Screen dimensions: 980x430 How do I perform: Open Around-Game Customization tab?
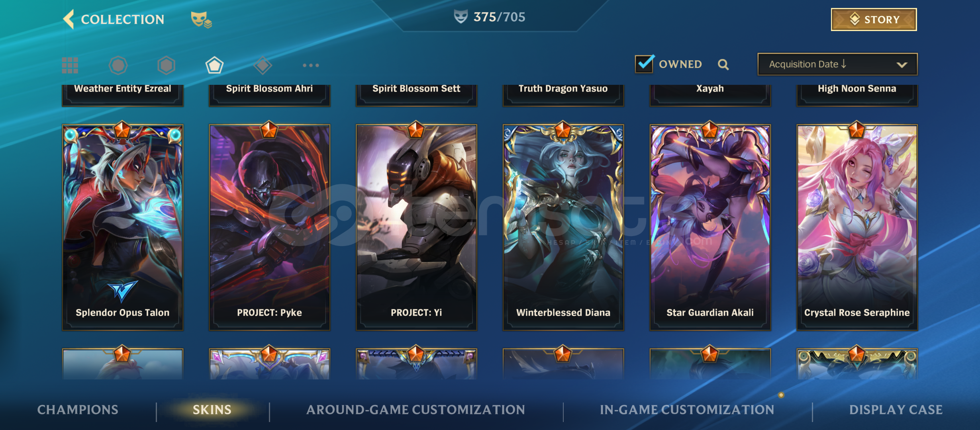[416, 410]
